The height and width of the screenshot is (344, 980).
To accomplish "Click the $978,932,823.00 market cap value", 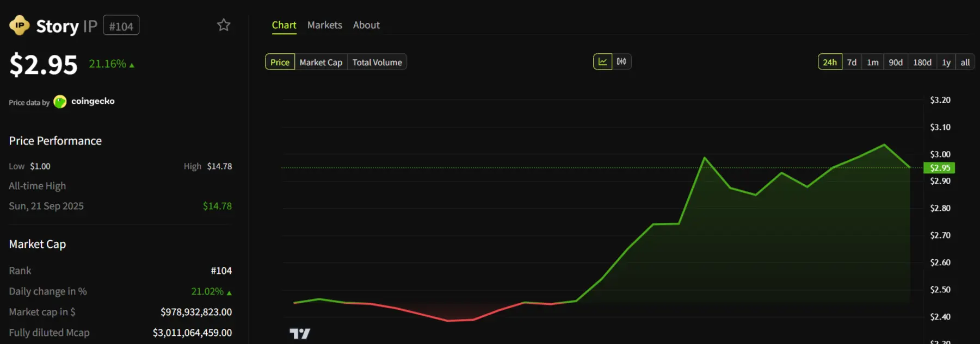I will click(196, 312).
